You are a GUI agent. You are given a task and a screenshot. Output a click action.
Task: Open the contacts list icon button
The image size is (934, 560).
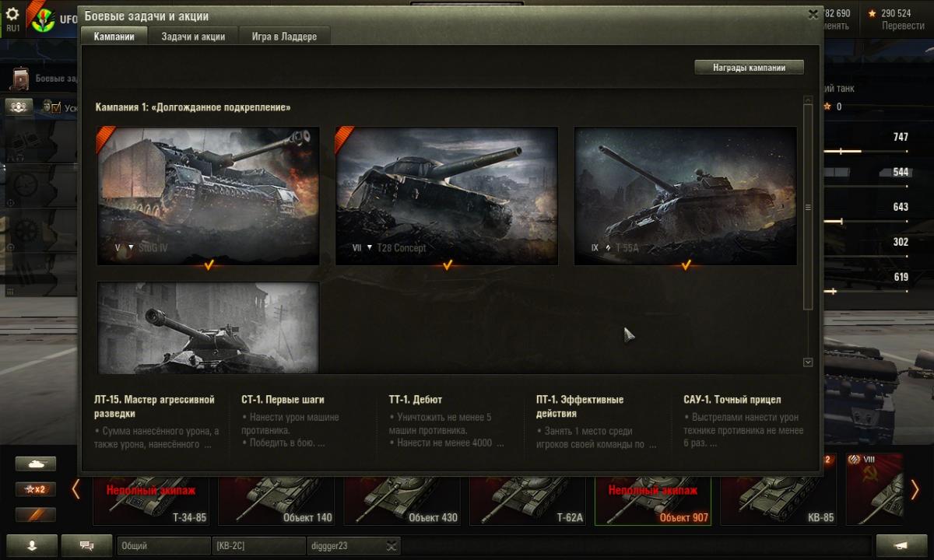(x=32, y=545)
